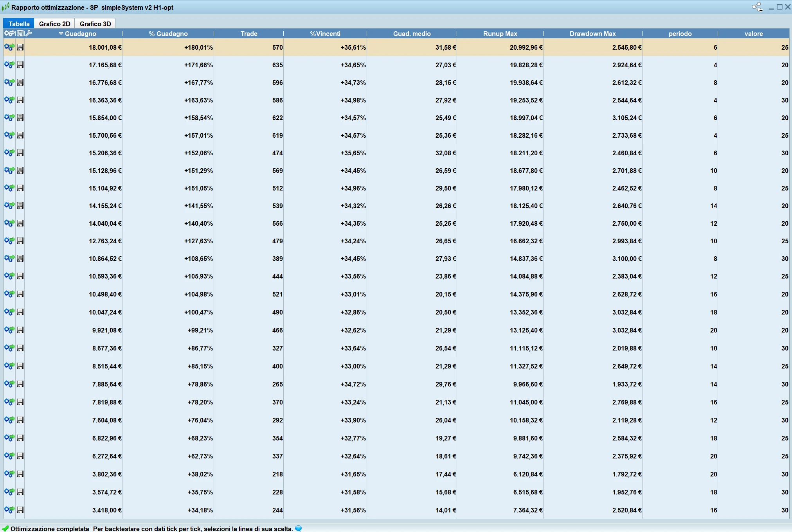792x532 pixels.
Task: Apply settings icon for 14.155,24 € row
Action: [9, 206]
